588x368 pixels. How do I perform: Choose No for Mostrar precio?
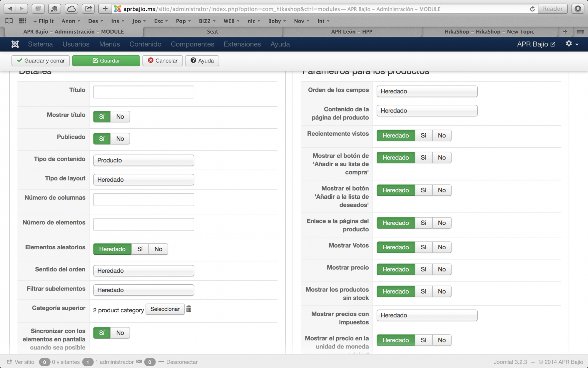click(442, 269)
